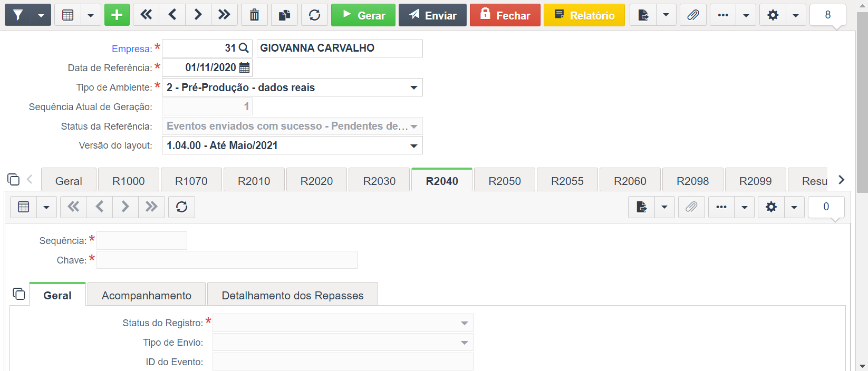Click the top toolbar paperclip attachments icon

(693, 15)
